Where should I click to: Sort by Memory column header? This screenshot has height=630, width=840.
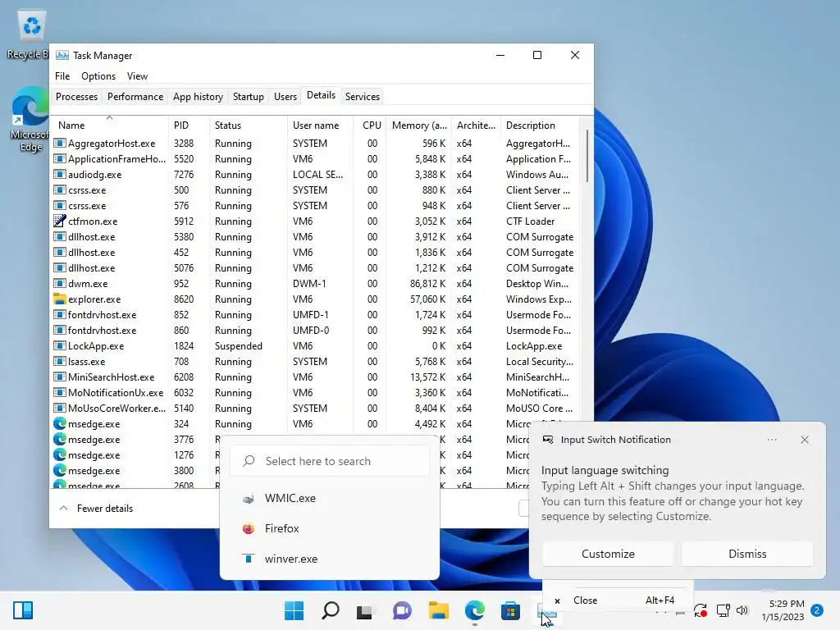(418, 125)
